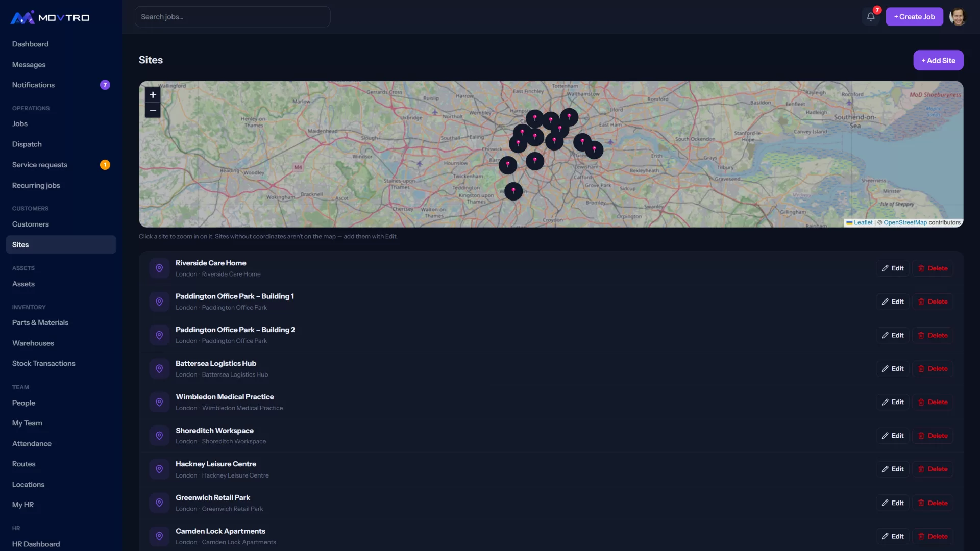Select the map marker near Hounslow
The height and width of the screenshot is (551, 980).
coord(508,165)
